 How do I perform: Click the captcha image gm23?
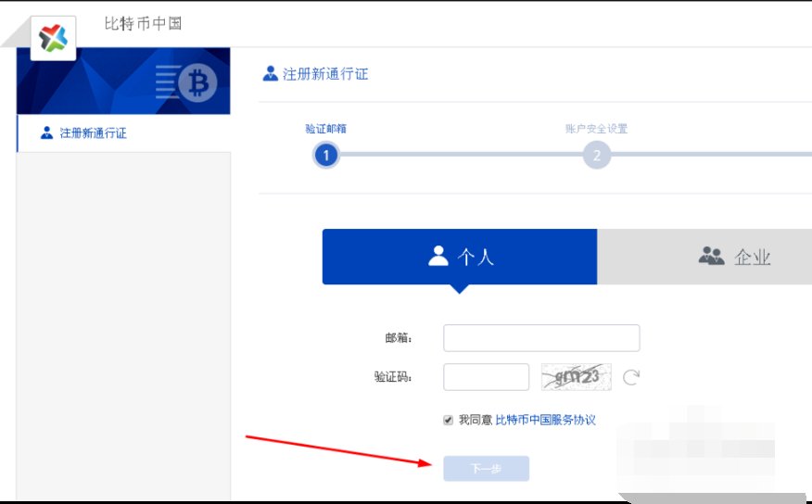pos(577,377)
